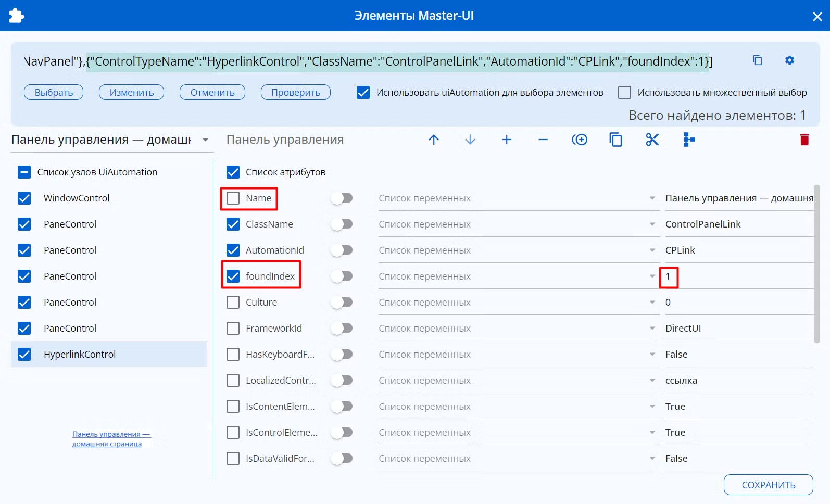The image size is (830, 504).
Task: Select the HyperlinkControl node
Action: [x=109, y=355]
